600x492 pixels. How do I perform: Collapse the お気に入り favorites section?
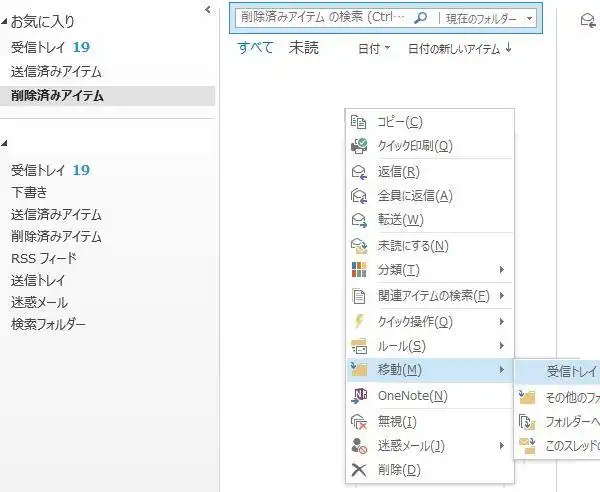4,22
